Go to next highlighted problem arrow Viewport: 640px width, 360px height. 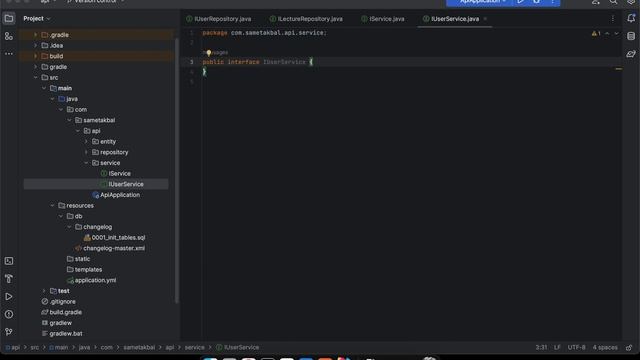pyautogui.click(x=616, y=33)
